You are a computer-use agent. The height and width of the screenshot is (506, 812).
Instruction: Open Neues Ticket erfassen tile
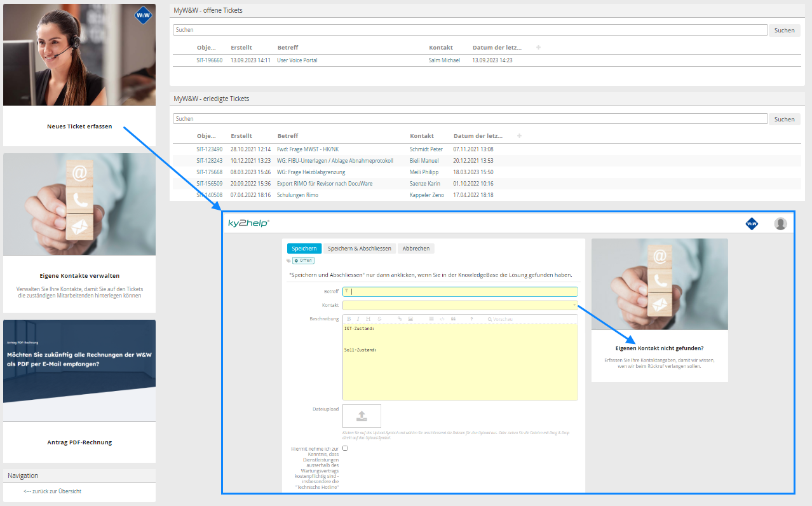point(79,126)
